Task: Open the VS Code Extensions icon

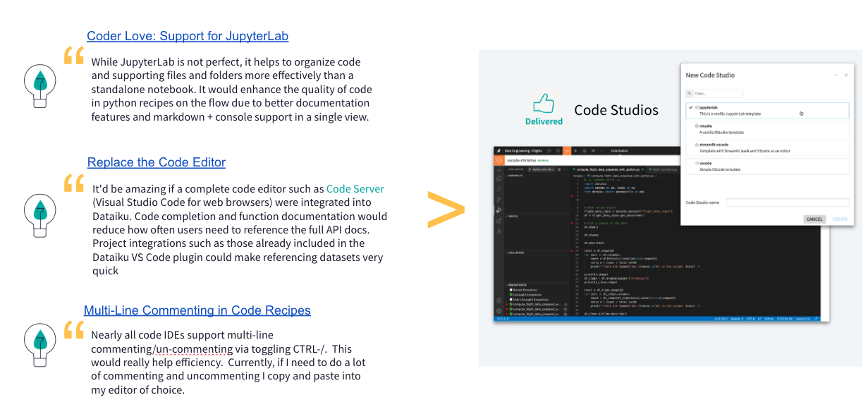Action: tap(499, 221)
